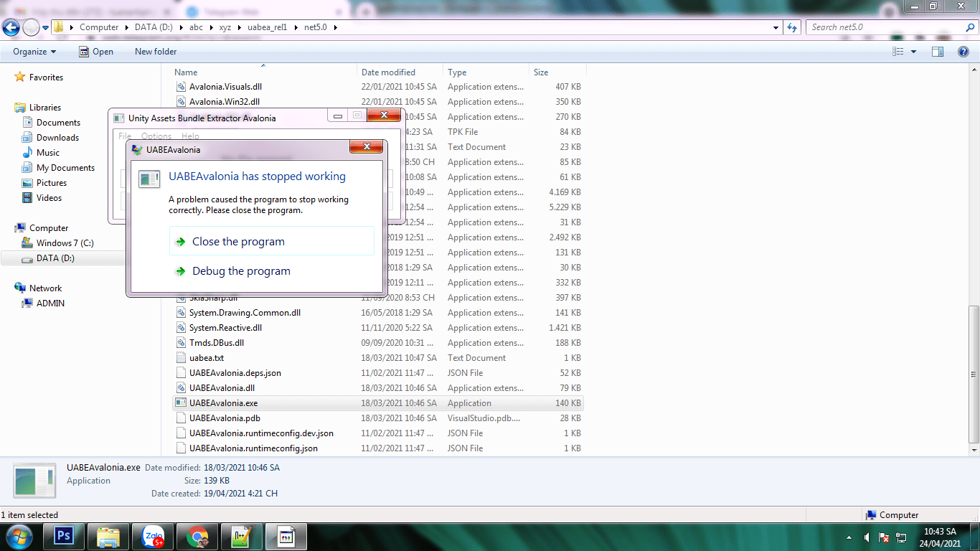Open the Documents library
The width and height of the screenshot is (980, 551).
coord(58,123)
